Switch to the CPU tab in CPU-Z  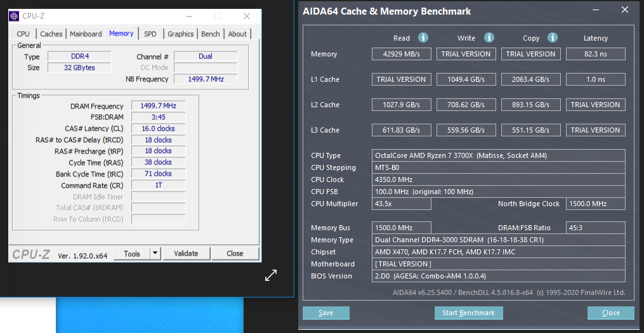pos(23,34)
